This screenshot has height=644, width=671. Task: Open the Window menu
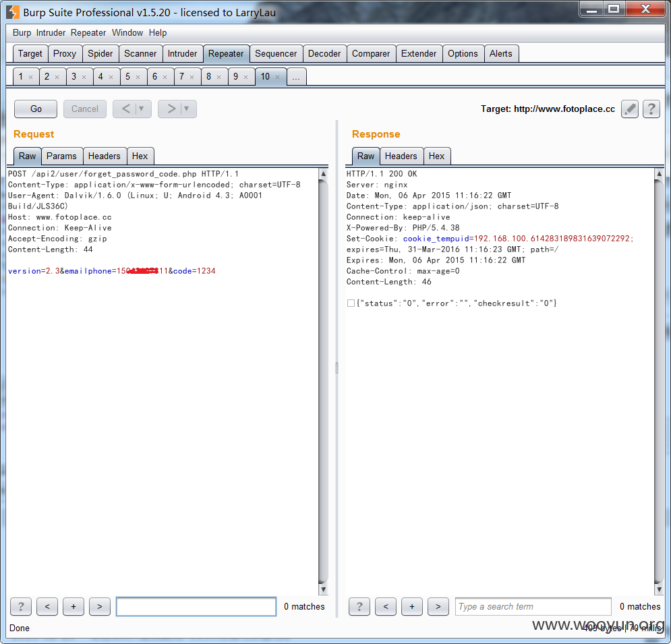(127, 33)
